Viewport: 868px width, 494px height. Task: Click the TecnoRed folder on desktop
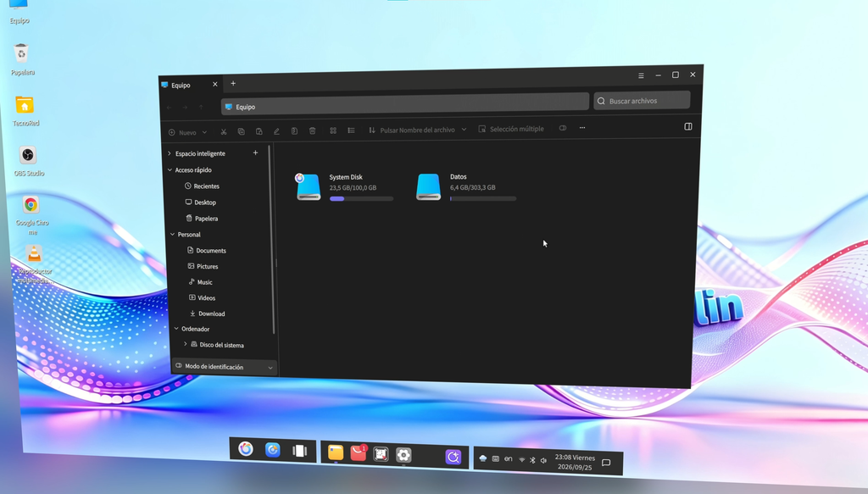click(25, 111)
